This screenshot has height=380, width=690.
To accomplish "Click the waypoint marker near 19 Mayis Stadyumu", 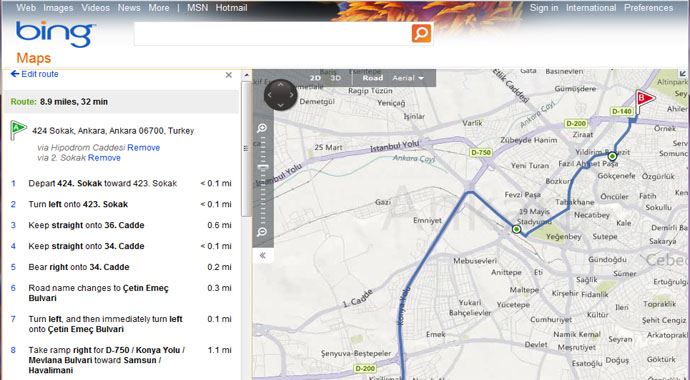I will [x=517, y=229].
